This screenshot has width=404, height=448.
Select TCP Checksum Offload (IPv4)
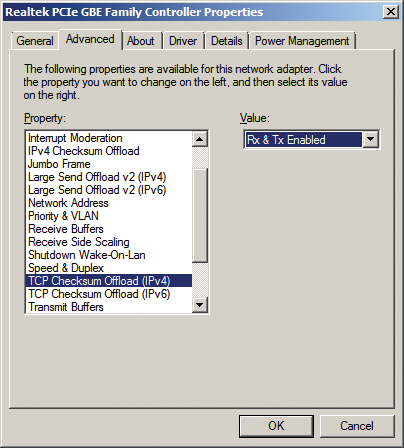[x=108, y=281]
